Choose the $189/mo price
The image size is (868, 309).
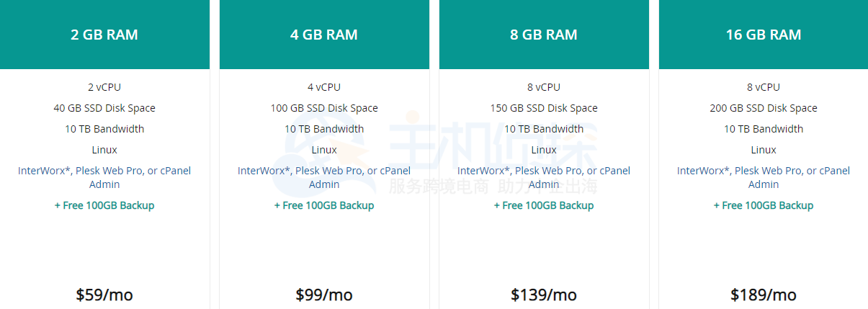[764, 295]
